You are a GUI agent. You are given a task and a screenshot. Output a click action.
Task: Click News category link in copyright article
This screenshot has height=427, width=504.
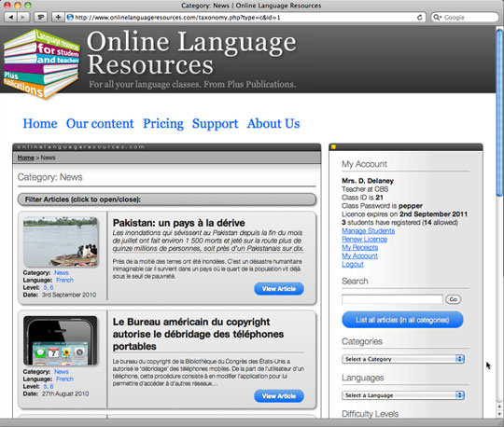61,371
